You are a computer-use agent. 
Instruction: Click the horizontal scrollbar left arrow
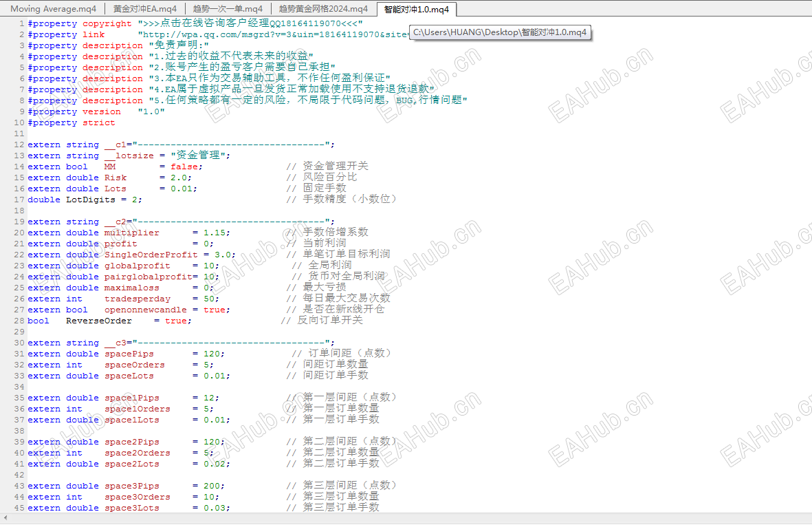click(x=6, y=517)
